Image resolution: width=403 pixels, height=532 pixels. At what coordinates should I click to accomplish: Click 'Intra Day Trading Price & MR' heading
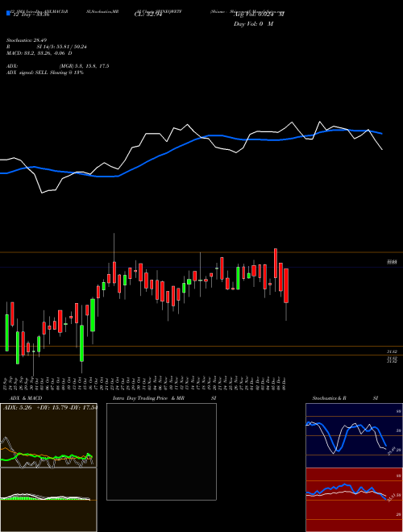click(x=148, y=398)
